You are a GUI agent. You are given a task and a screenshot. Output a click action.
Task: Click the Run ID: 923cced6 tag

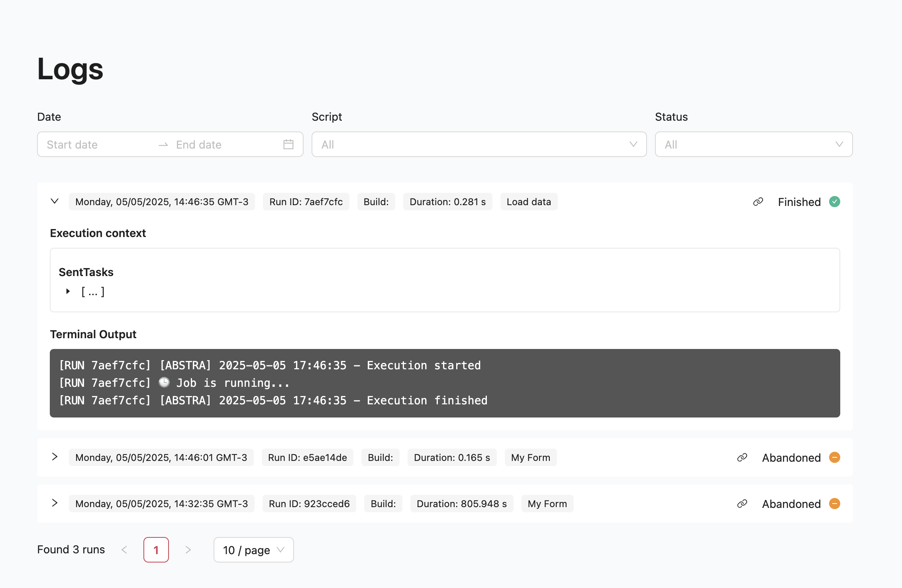(x=309, y=504)
